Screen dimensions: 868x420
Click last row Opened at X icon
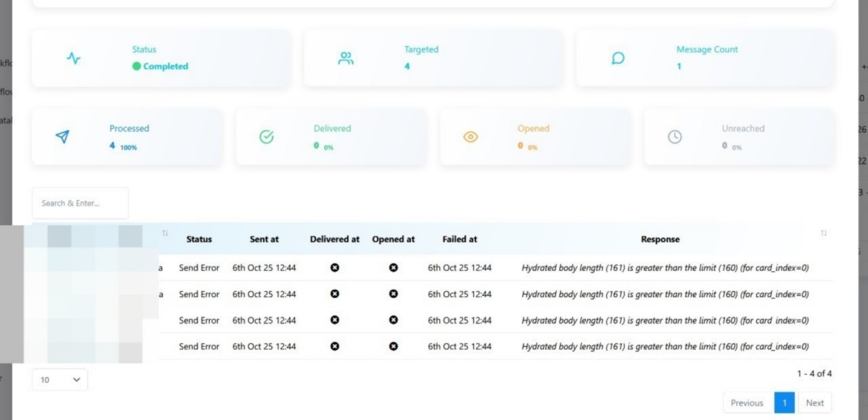(393, 347)
